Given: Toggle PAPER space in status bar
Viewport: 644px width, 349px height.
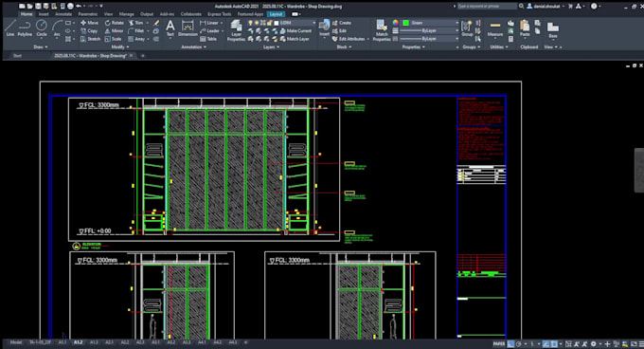Looking at the screenshot, I should pos(499,343).
